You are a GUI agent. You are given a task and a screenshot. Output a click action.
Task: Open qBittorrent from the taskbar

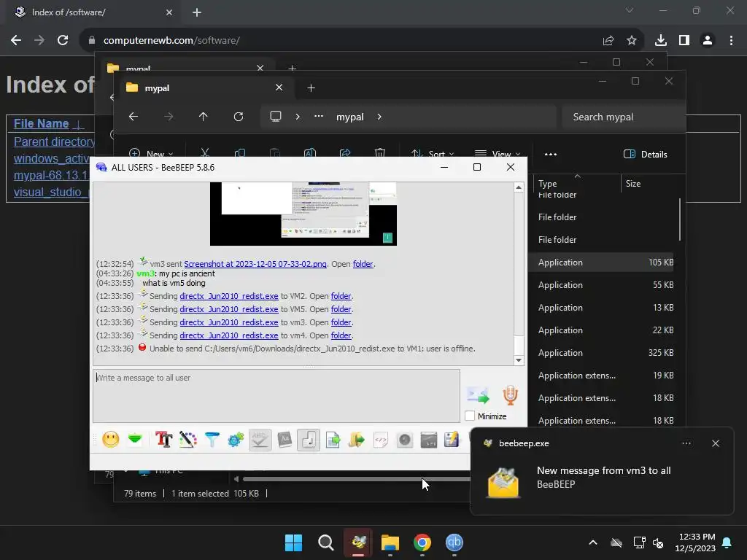[x=454, y=542]
